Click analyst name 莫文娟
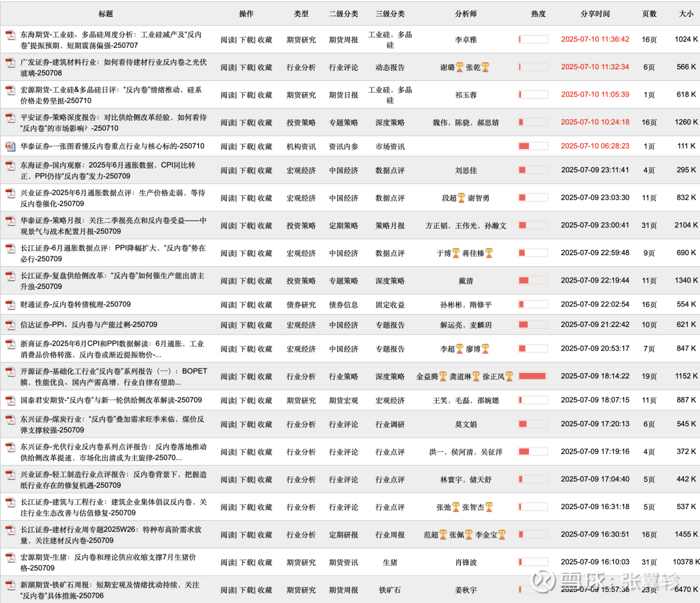The height and width of the screenshot is (603, 700). point(465,424)
